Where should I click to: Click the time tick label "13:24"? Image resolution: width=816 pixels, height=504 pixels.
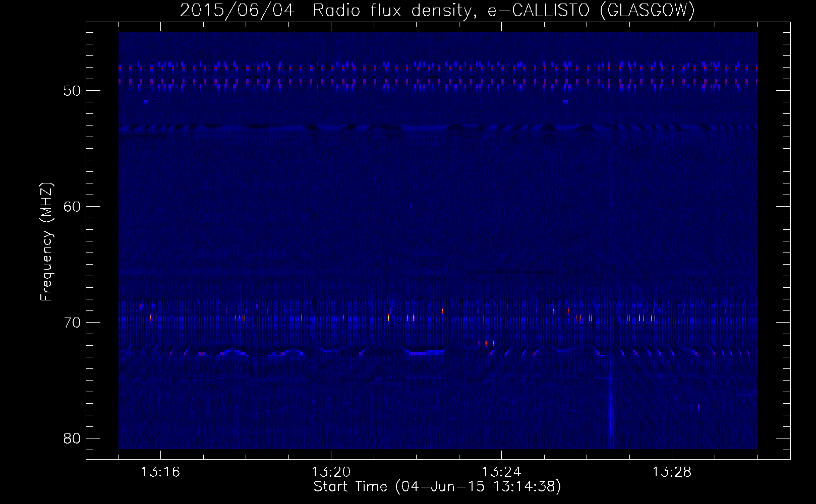(x=501, y=472)
